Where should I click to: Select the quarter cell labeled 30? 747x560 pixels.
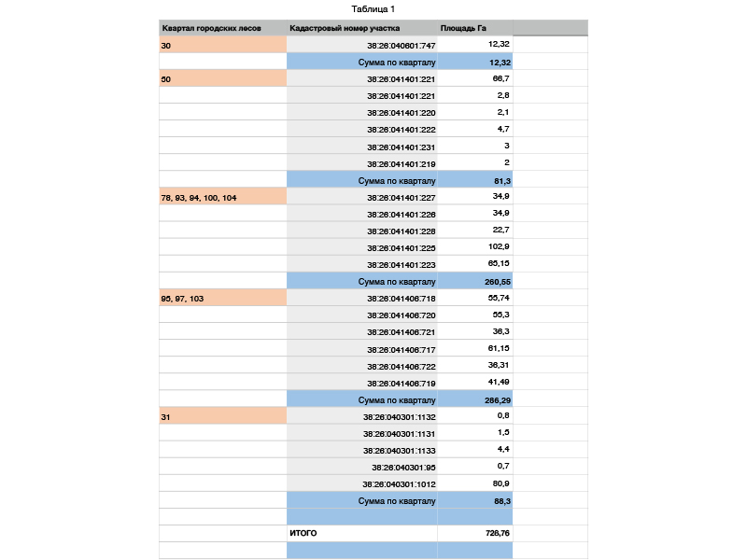pyautogui.click(x=223, y=45)
